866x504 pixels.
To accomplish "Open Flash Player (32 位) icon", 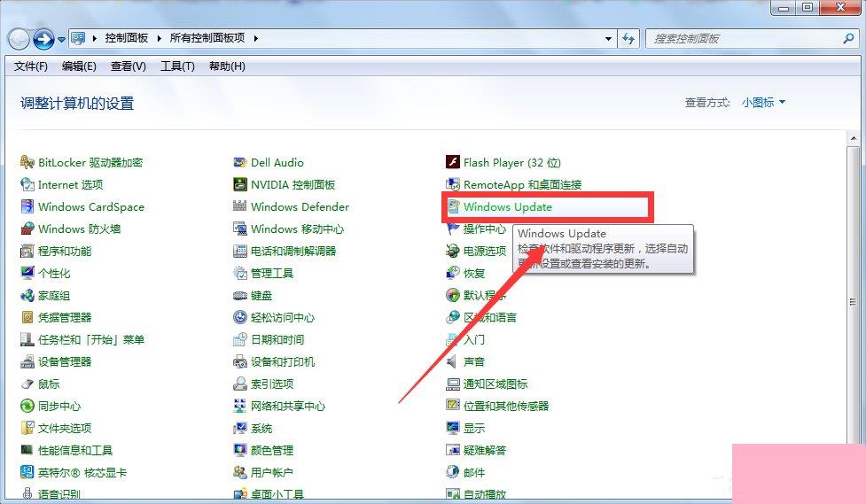I will click(x=452, y=162).
